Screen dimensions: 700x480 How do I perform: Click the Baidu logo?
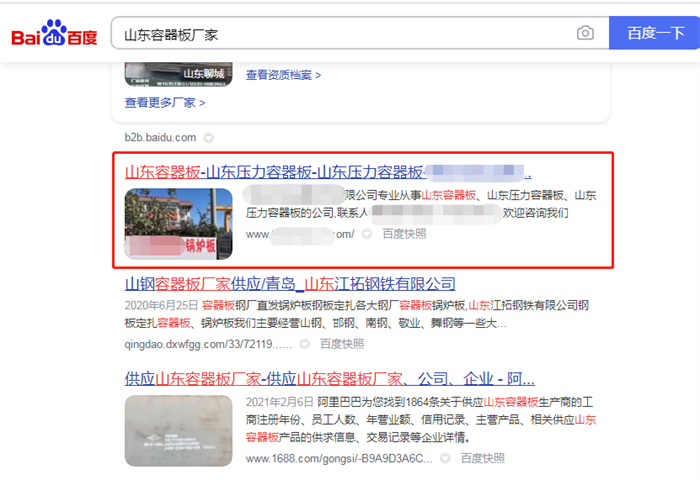pyautogui.click(x=54, y=33)
